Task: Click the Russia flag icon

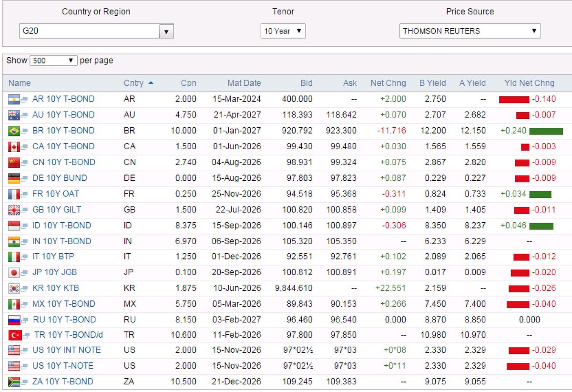Action: click(14, 320)
